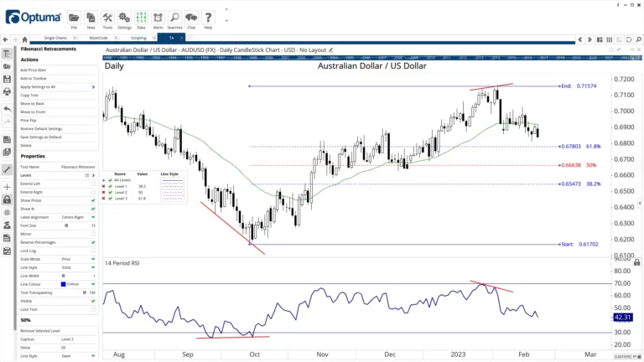This screenshot has height=362, width=644.
Task: Open the Tools wrench icon
Action: 107,18
